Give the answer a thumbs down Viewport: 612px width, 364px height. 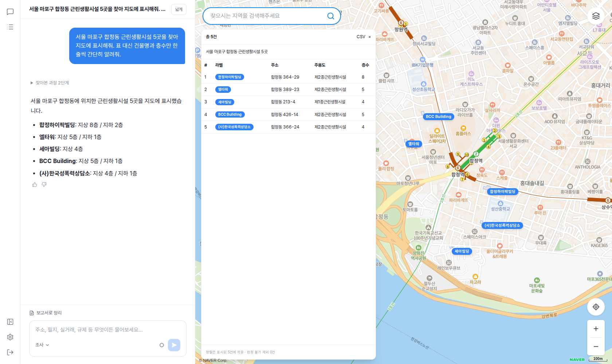[x=44, y=185]
